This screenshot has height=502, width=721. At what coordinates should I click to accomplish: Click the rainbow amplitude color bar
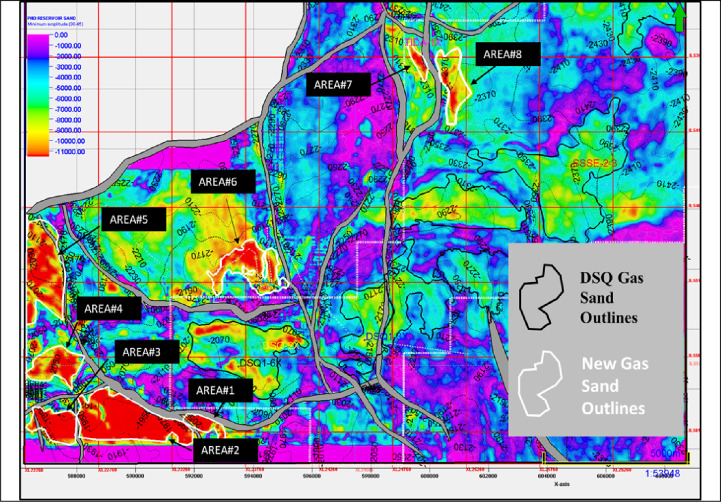38,95
